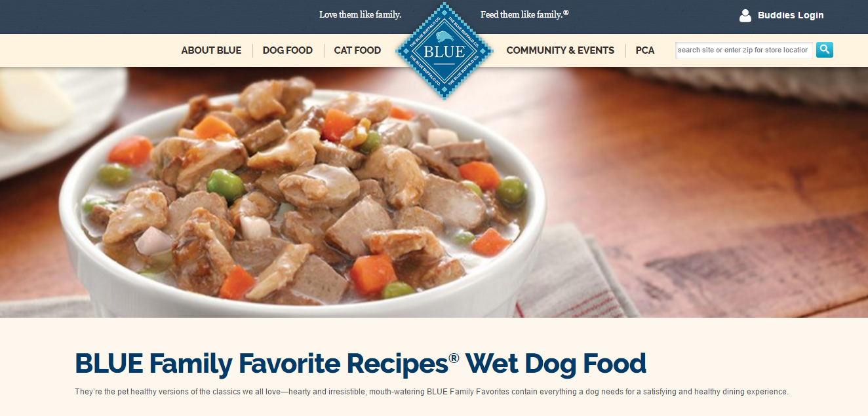Screen dimensions: 868x416
Task: Click the Family Favorite Recipes heading
Action: 361,364
